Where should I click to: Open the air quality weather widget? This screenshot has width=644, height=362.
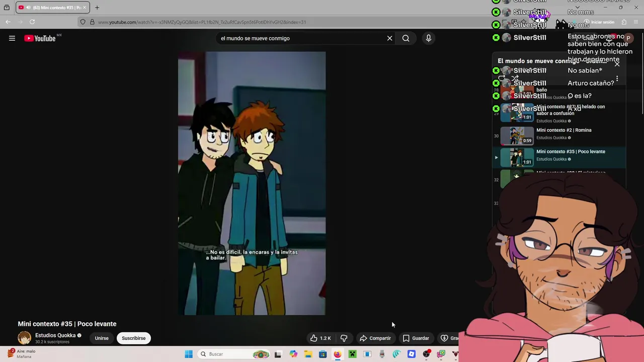21,354
